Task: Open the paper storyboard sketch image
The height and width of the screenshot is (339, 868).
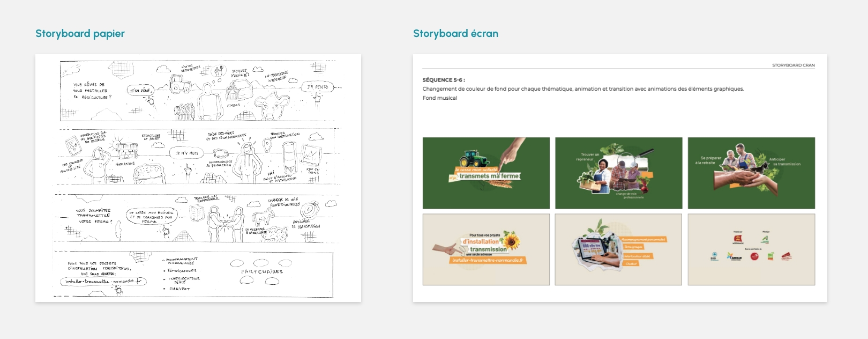Action: click(x=198, y=178)
